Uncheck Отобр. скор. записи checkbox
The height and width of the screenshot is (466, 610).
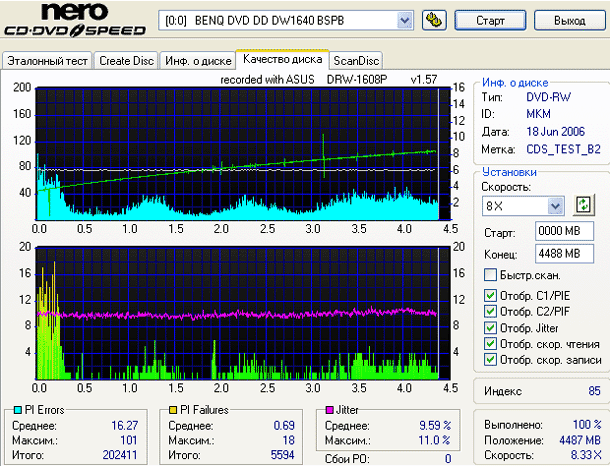point(490,359)
